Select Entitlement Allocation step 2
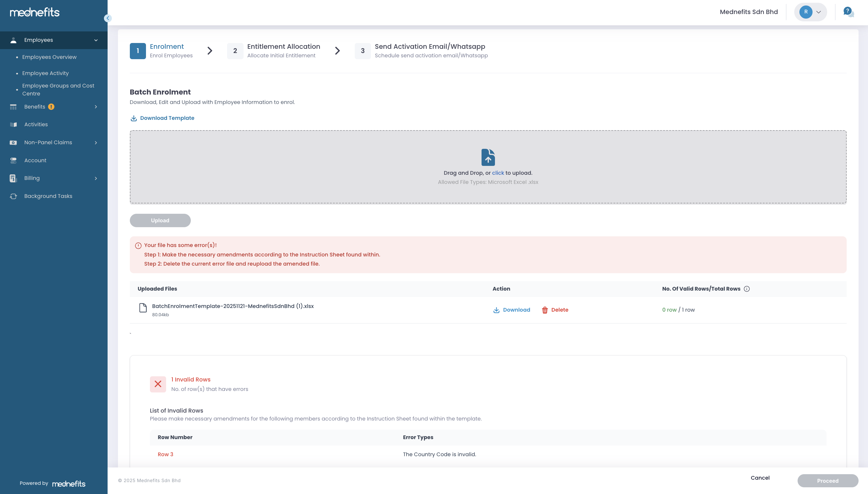This screenshot has height=494, width=868. (x=283, y=50)
